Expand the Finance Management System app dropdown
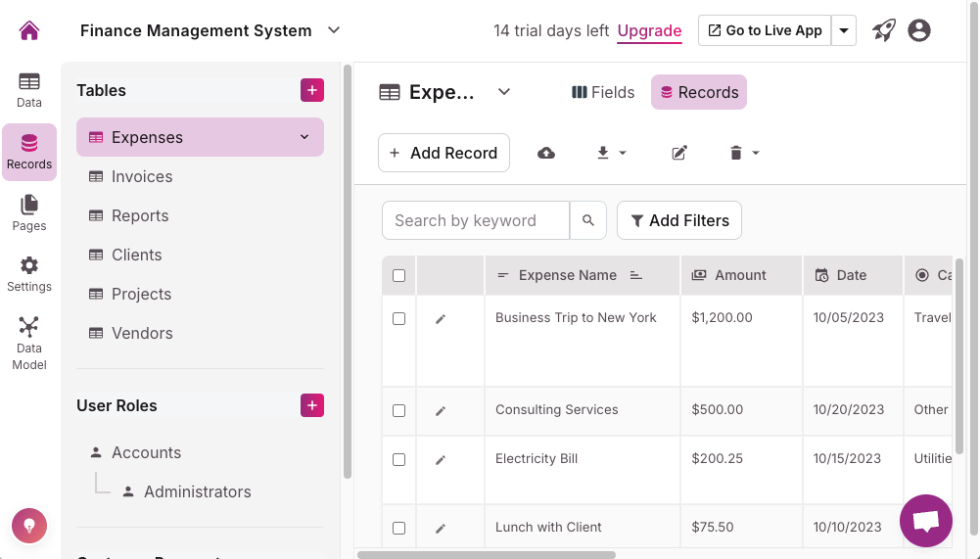Screen dimensions: 980x559 [x=334, y=30]
